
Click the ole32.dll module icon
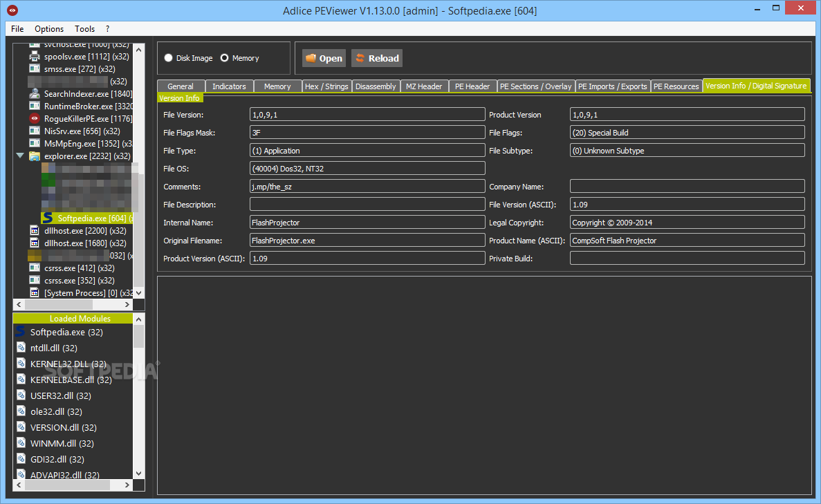click(21, 411)
